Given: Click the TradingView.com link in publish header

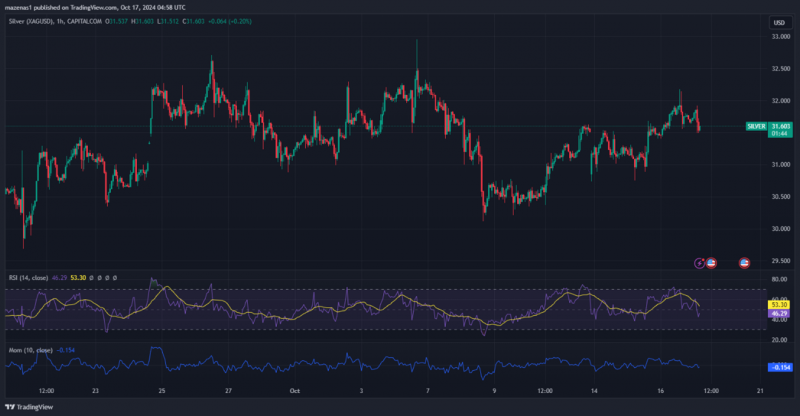Looking at the screenshot, I should pyautogui.click(x=92, y=8).
